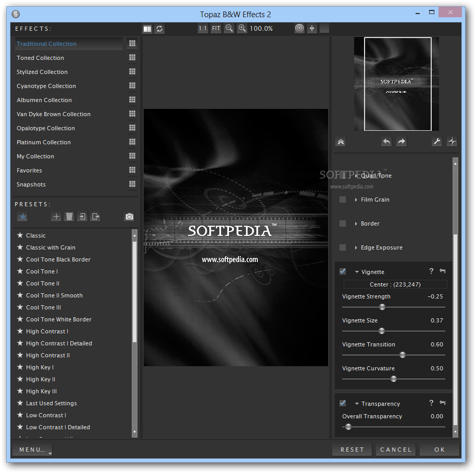Enable the Film Grain checkbox

[x=343, y=200]
